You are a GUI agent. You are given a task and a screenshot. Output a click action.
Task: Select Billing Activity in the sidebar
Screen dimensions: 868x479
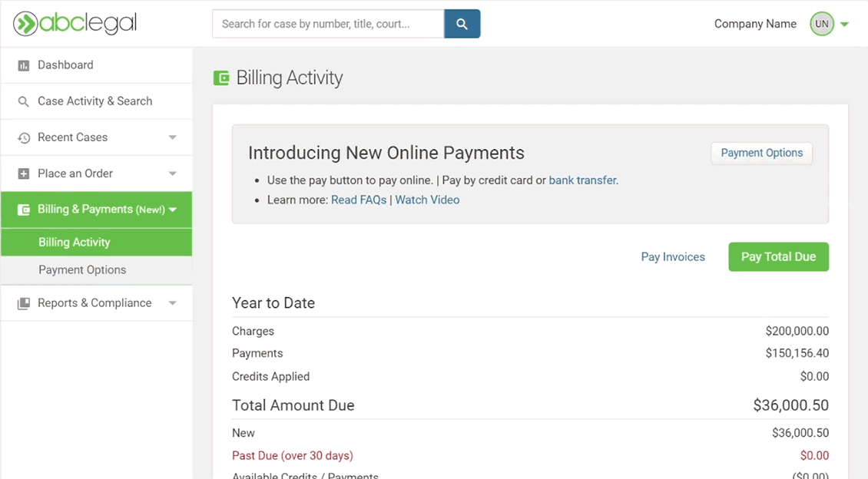click(x=75, y=242)
